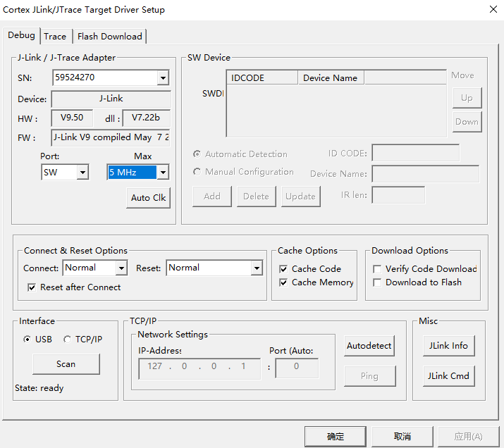
Task: Move device Up button
Action: pos(467,98)
